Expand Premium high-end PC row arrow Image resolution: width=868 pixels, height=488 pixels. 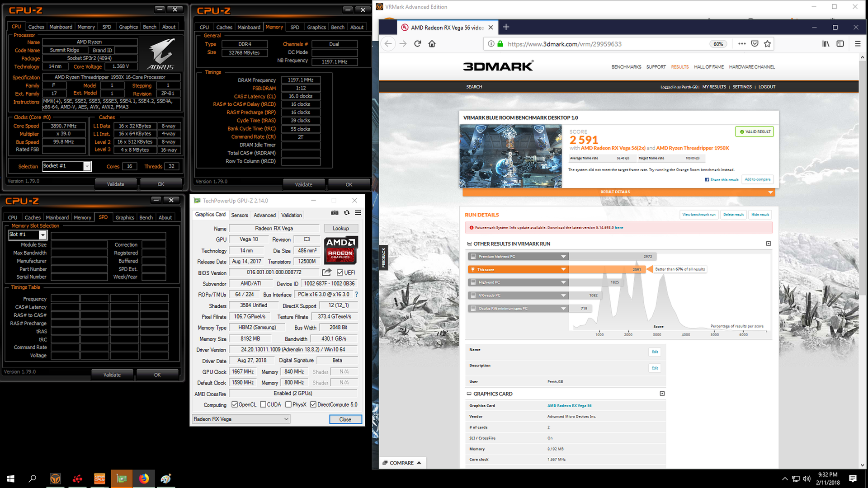click(x=563, y=256)
